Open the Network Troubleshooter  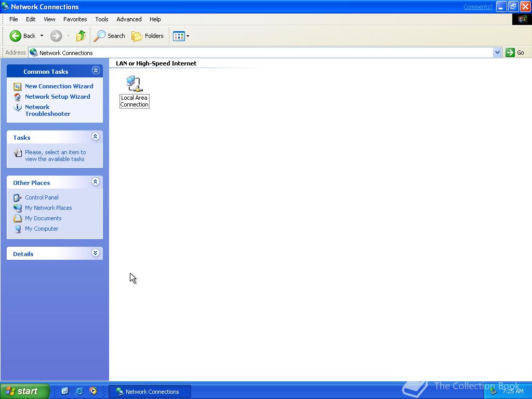pyautogui.click(x=47, y=110)
